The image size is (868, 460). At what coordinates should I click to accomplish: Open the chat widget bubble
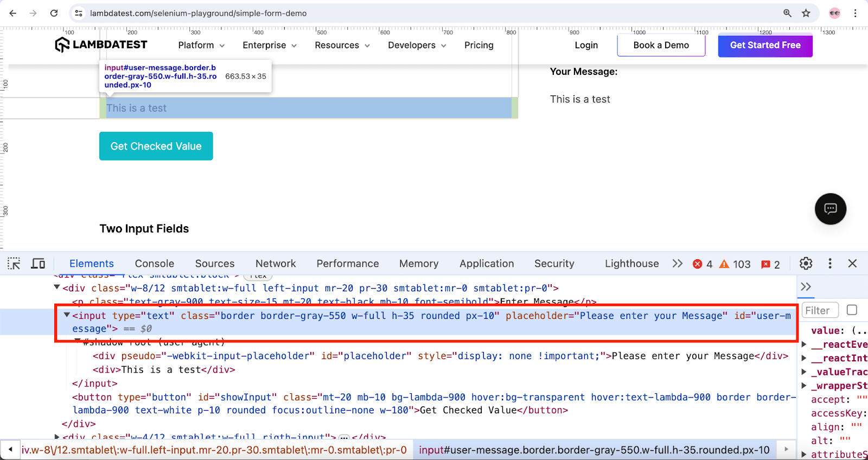coord(830,209)
